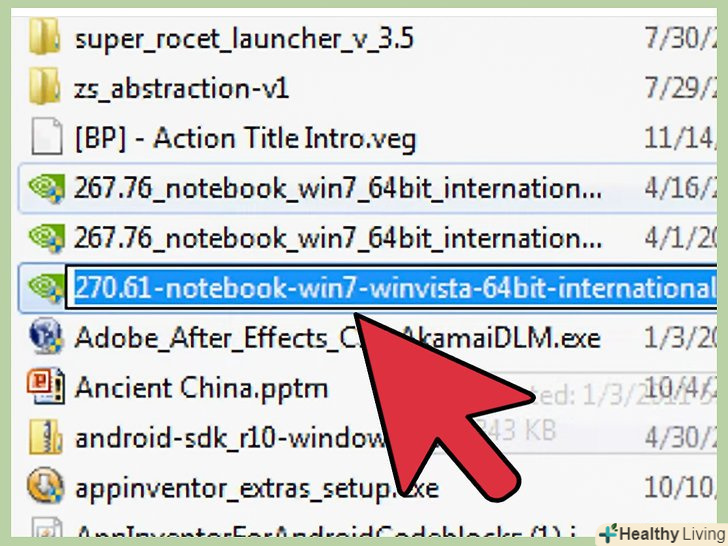728x546 pixels.
Task: Click the NVIDIA icon of the 4/1 267.76 installer
Action: tap(46, 238)
